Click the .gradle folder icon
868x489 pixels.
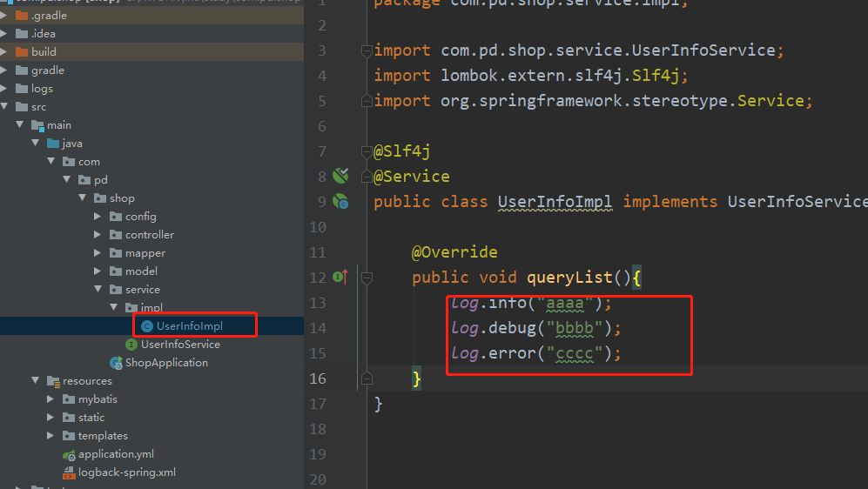point(22,16)
